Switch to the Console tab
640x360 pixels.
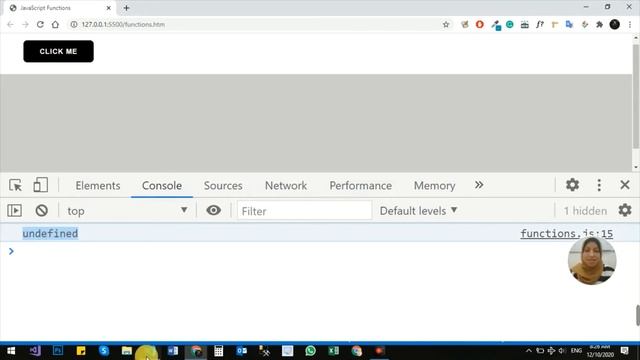[162, 186]
